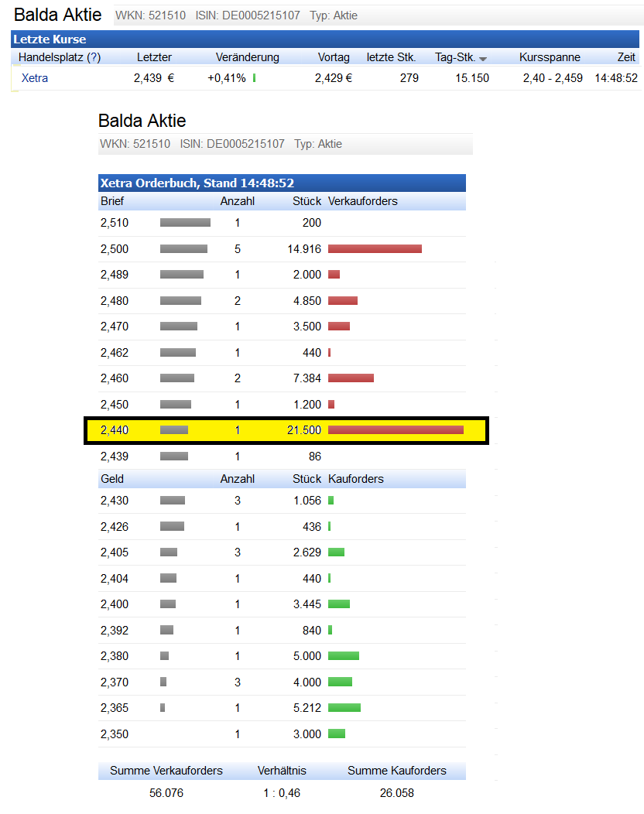
Task: Click the buy volume 3.000
Action: click(x=307, y=734)
